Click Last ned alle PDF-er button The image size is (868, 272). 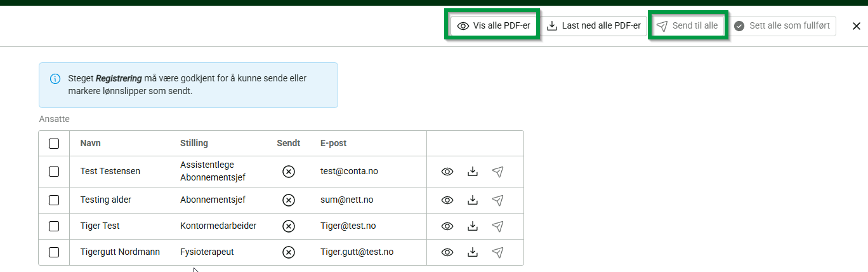tap(594, 26)
